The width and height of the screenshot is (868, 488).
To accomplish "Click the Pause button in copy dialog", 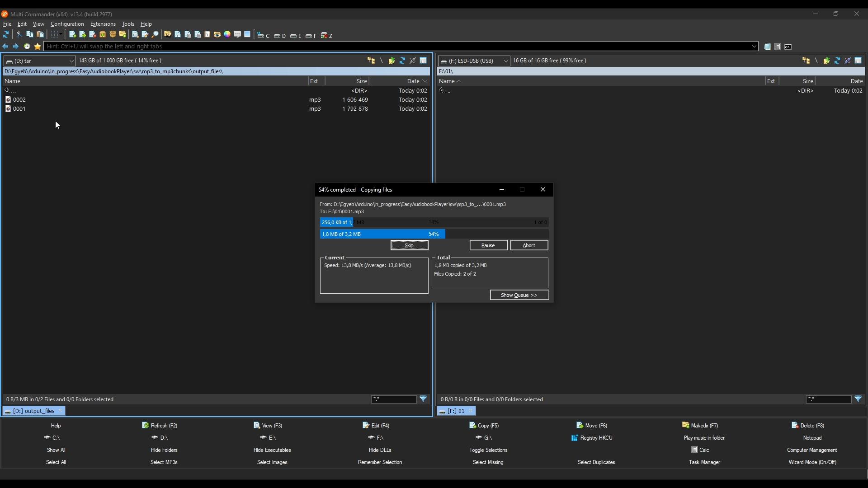I will (488, 245).
